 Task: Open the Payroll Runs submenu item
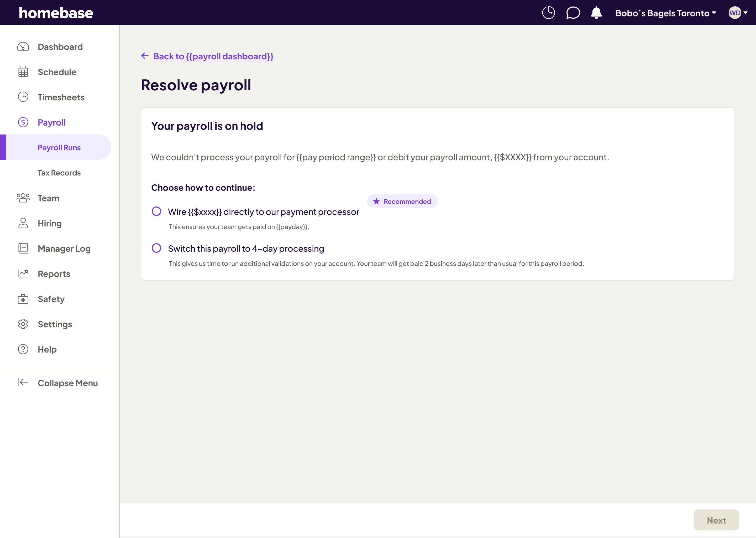click(x=59, y=148)
